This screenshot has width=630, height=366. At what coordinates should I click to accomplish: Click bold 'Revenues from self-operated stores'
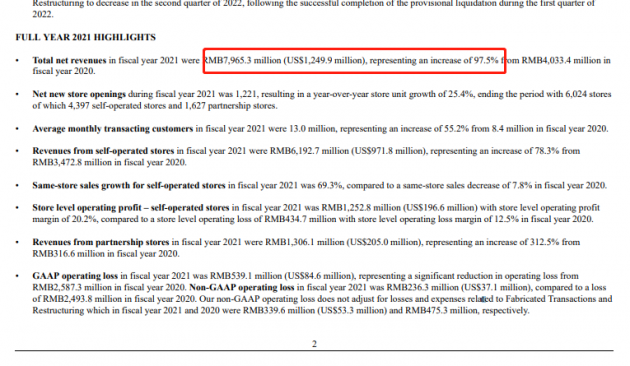pos(103,151)
